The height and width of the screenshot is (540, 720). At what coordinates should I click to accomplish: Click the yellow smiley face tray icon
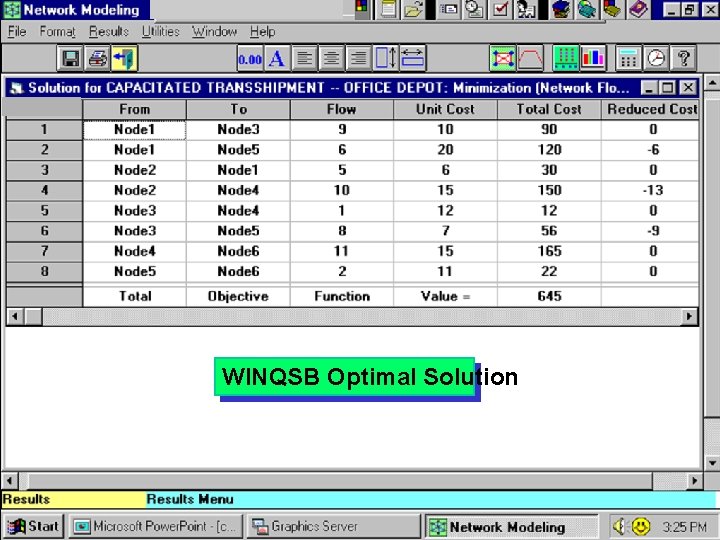(641, 526)
